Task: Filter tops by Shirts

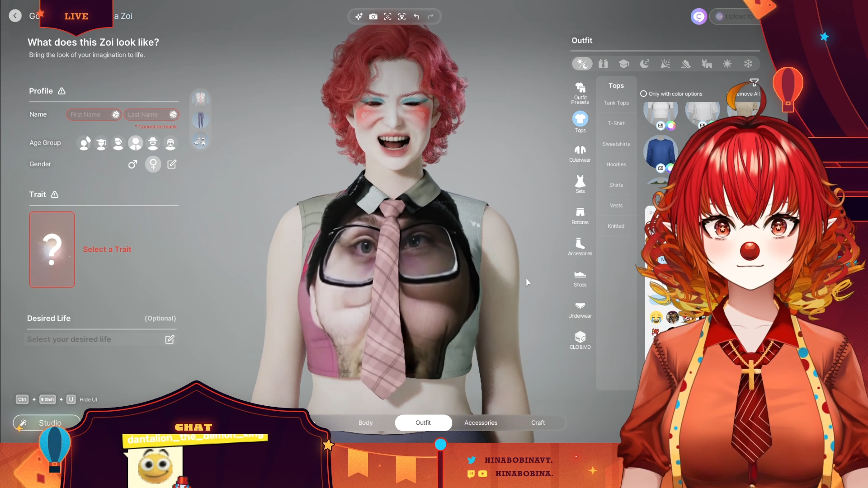Action: coord(616,185)
